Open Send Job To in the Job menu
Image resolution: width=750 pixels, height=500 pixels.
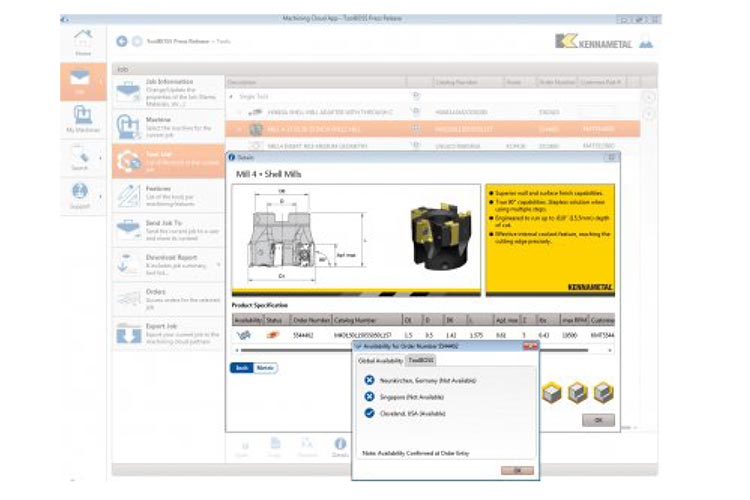(168, 230)
